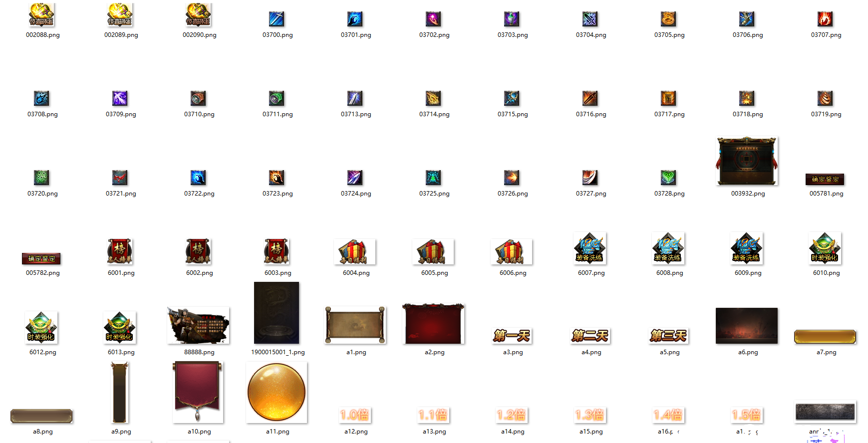Click the 03710.png file name label
Image resolution: width=868 pixels, height=443 pixels.
pos(199,114)
